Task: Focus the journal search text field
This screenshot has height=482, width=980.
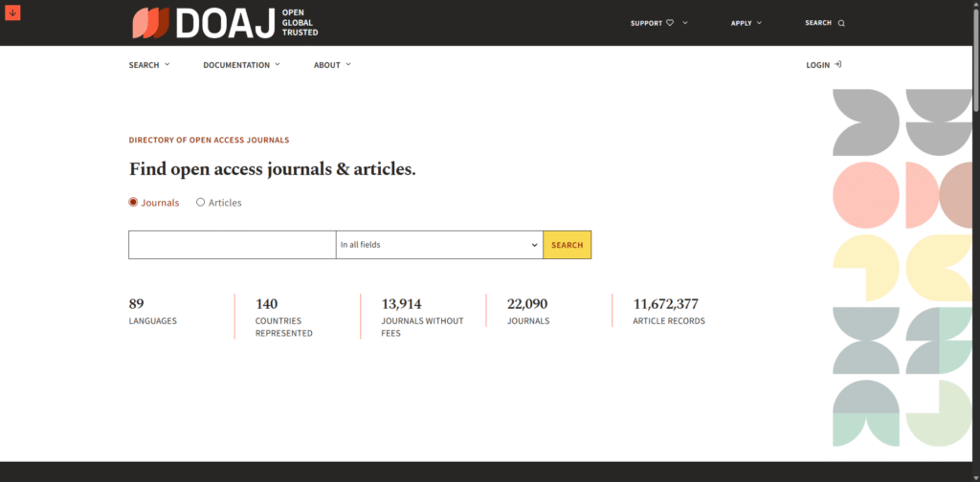Action: (x=232, y=245)
